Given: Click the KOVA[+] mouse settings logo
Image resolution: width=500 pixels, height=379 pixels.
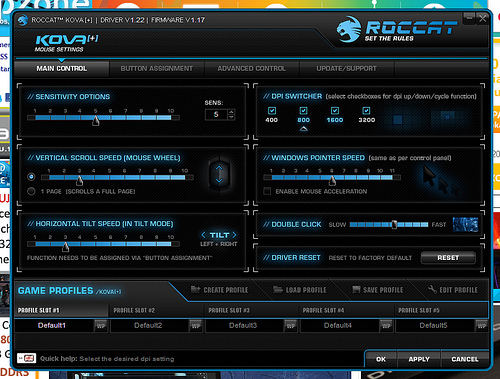Looking at the screenshot, I should click(67, 43).
